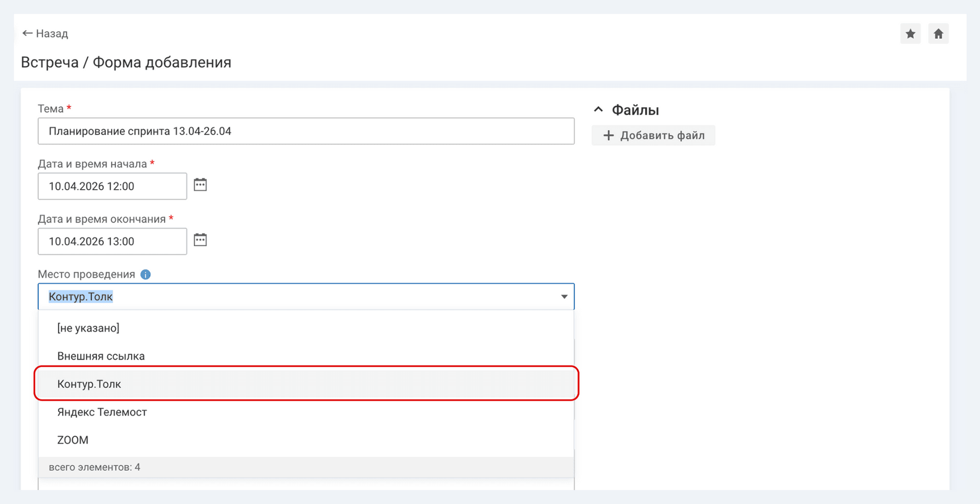Choose ZOOM from the dropdown list
Image resolution: width=980 pixels, height=504 pixels.
pos(73,440)
